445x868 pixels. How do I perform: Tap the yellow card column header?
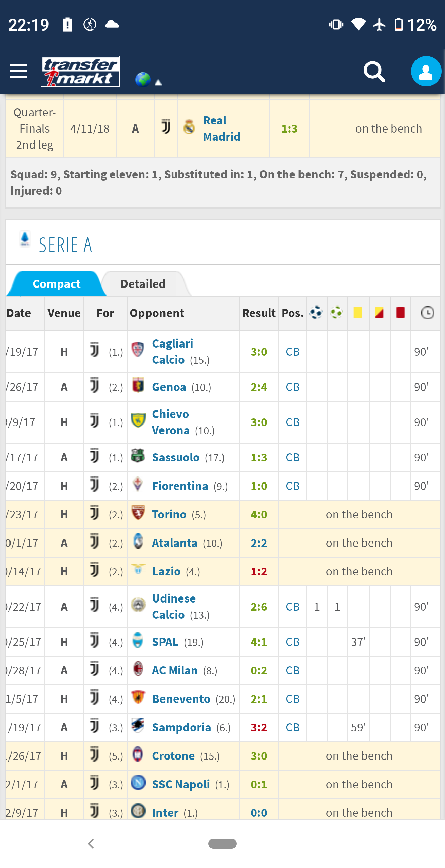coord(358,313)
